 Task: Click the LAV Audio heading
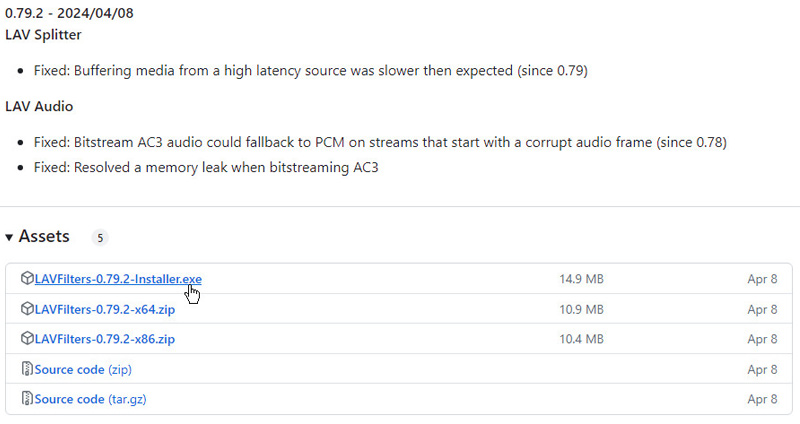[x=39, y=106]
